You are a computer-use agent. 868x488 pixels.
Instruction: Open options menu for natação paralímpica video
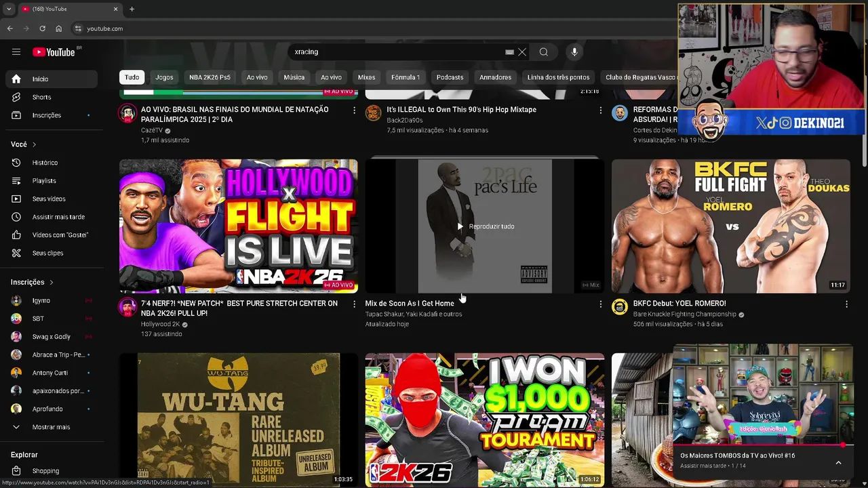coord(354,110)
